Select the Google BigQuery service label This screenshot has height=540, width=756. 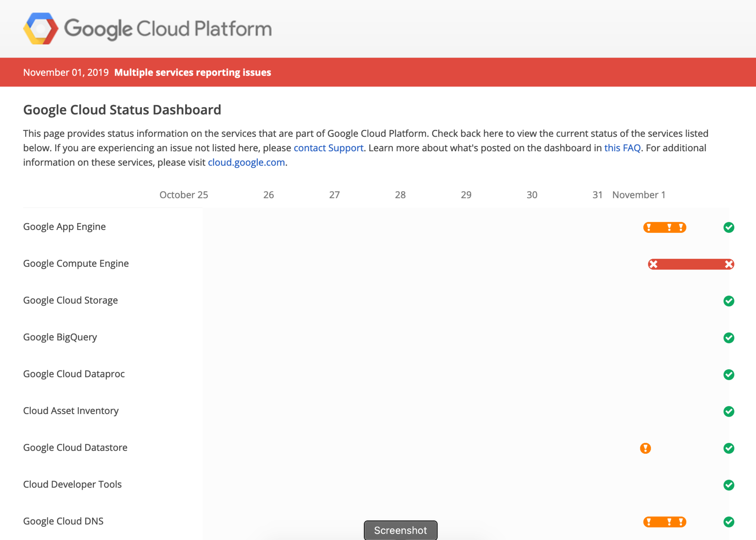pos(60,337)
